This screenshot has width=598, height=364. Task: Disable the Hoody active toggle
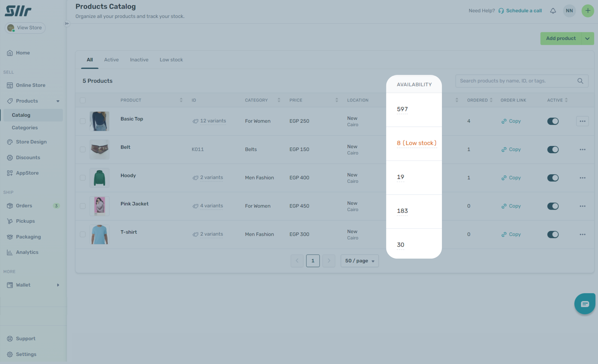(553, 178)
